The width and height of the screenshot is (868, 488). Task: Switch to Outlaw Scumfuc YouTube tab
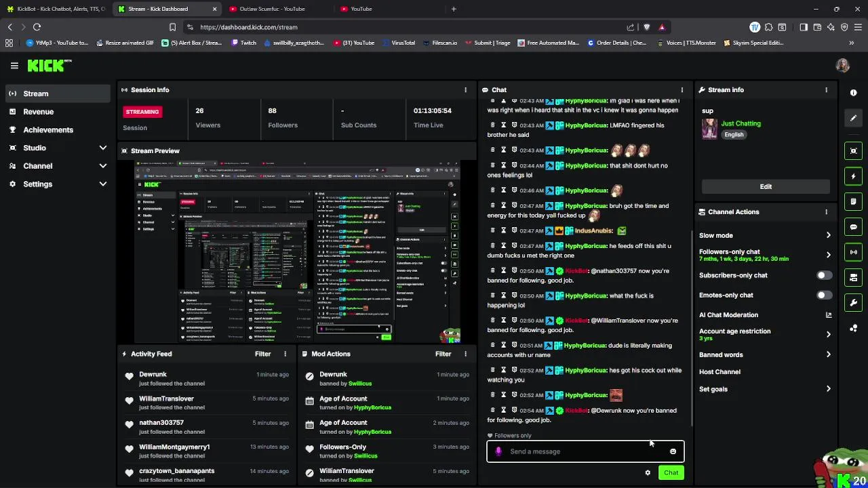pyautogui.click(x=276, y=9)
